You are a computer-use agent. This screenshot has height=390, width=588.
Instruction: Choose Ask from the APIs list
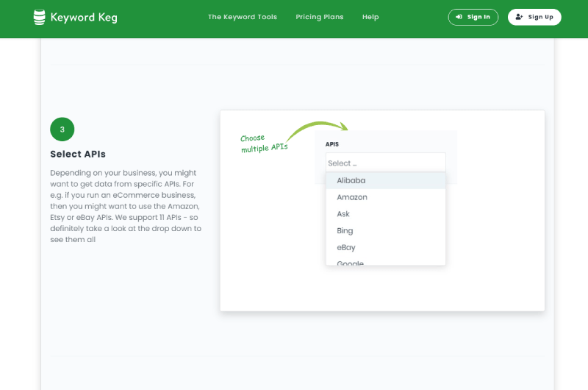(385, 214)
